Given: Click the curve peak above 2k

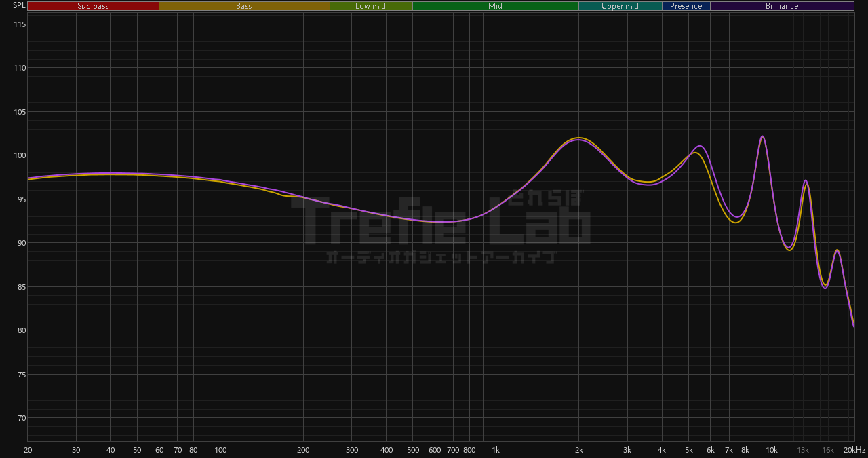Looking at the screenshot, I should 578,138.
